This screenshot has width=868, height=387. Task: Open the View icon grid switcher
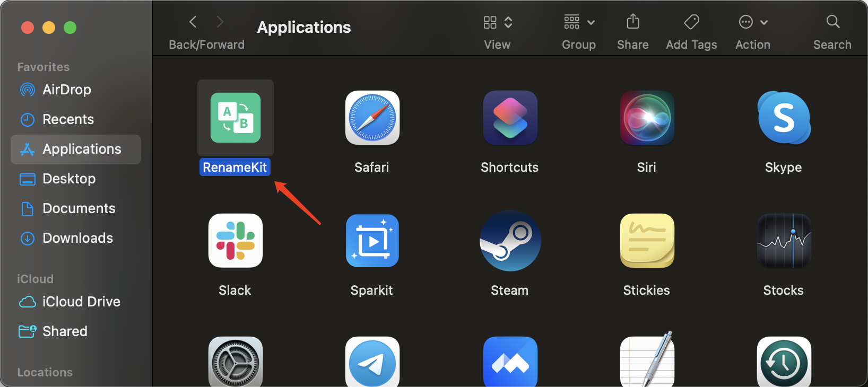(498, 22)
